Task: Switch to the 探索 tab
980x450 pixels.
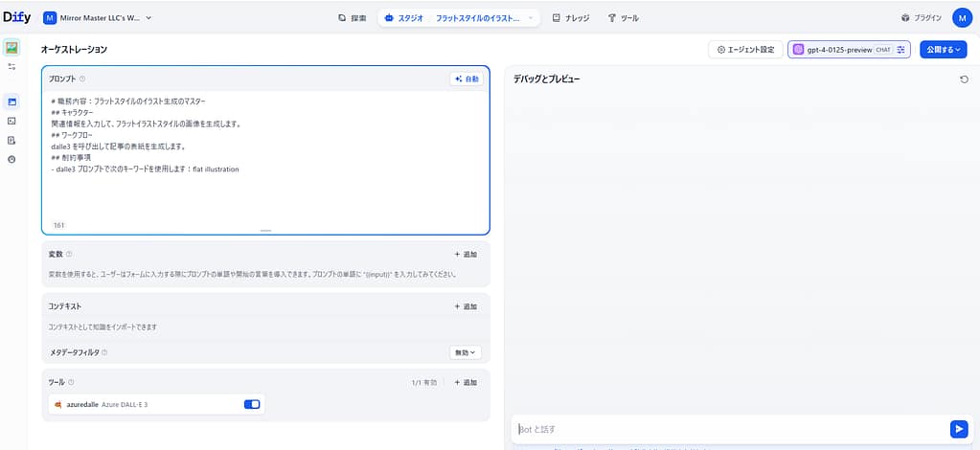Action: tap(353, 18)
